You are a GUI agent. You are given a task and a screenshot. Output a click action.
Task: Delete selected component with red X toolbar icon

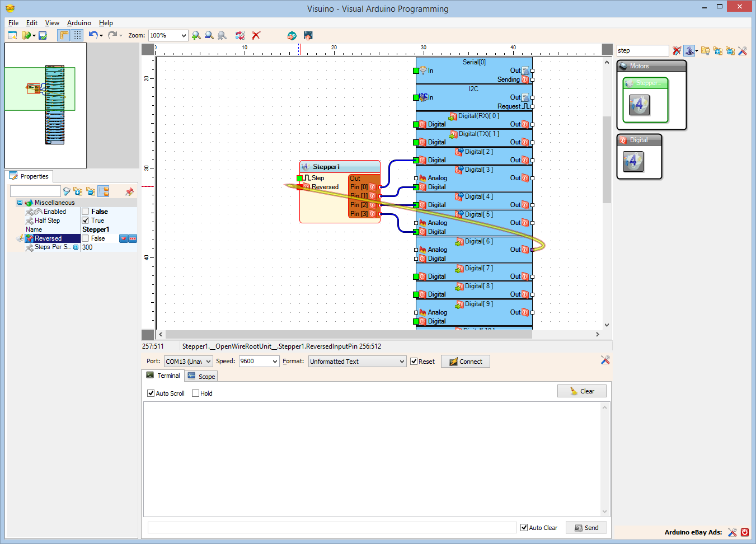click(256, 35)
